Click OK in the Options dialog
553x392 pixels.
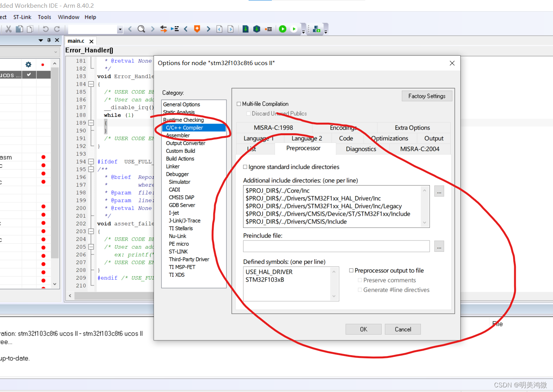pyautogui.click(x=363, y=329)
